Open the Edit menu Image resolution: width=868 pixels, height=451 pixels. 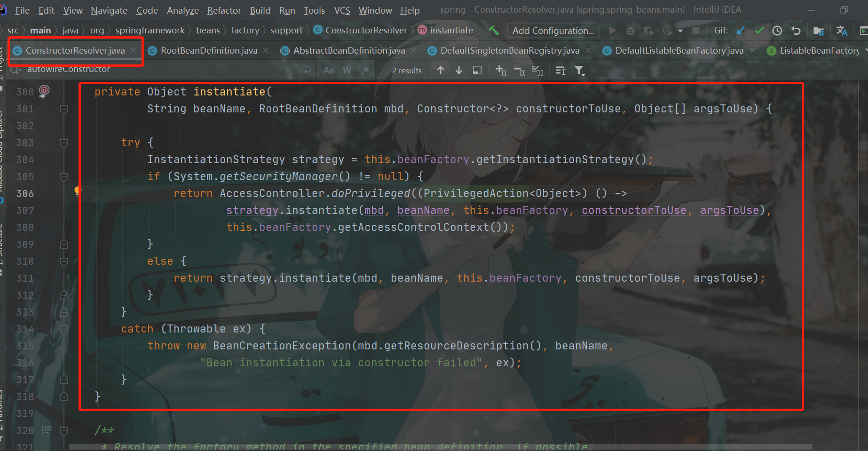pos(46,10)
